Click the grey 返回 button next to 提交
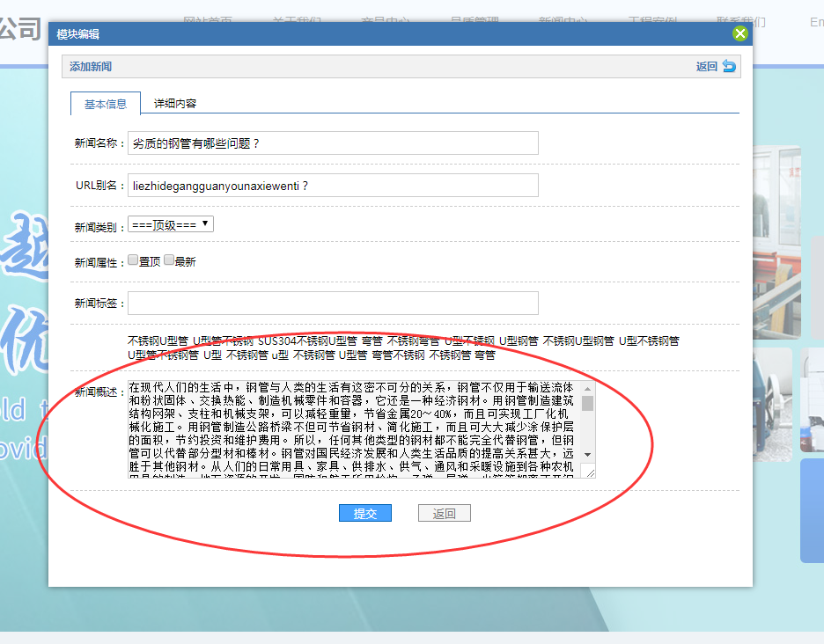The height and width of the screenshot is (644, 824). [445, 514]
